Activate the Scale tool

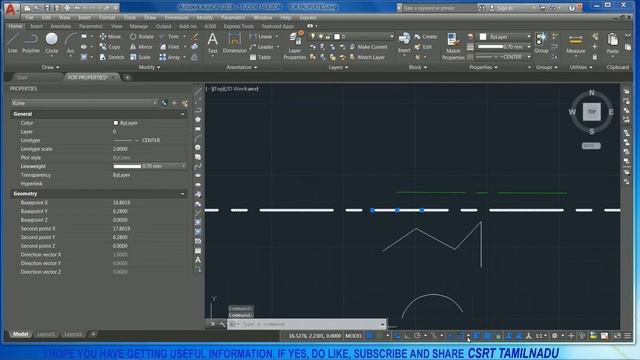[x=140, y=57]
